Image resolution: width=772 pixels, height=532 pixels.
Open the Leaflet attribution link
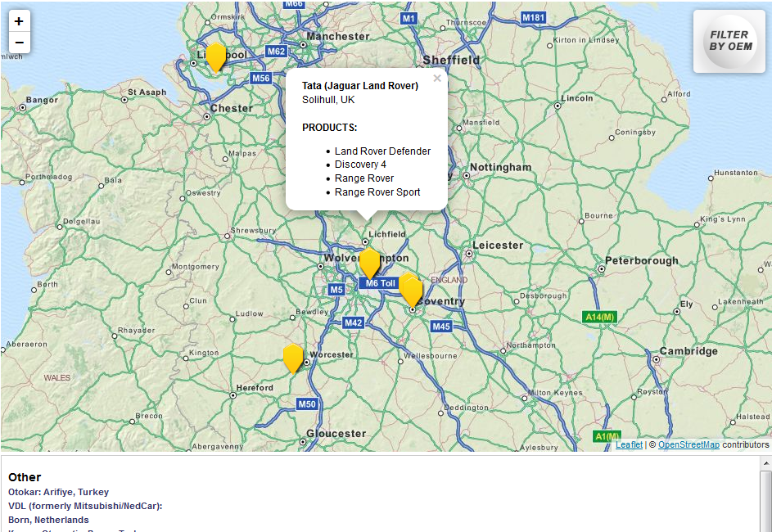click(x=628, y=444)
